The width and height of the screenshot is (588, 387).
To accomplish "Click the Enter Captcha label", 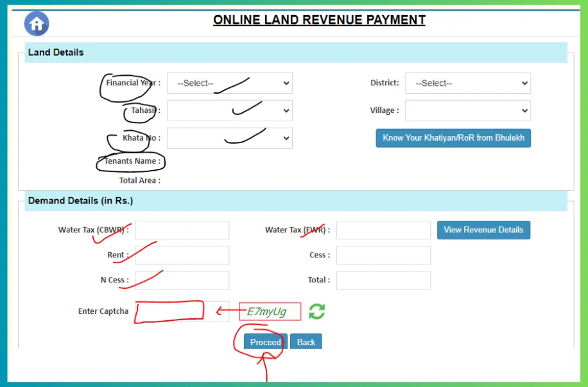I will 103,311.
